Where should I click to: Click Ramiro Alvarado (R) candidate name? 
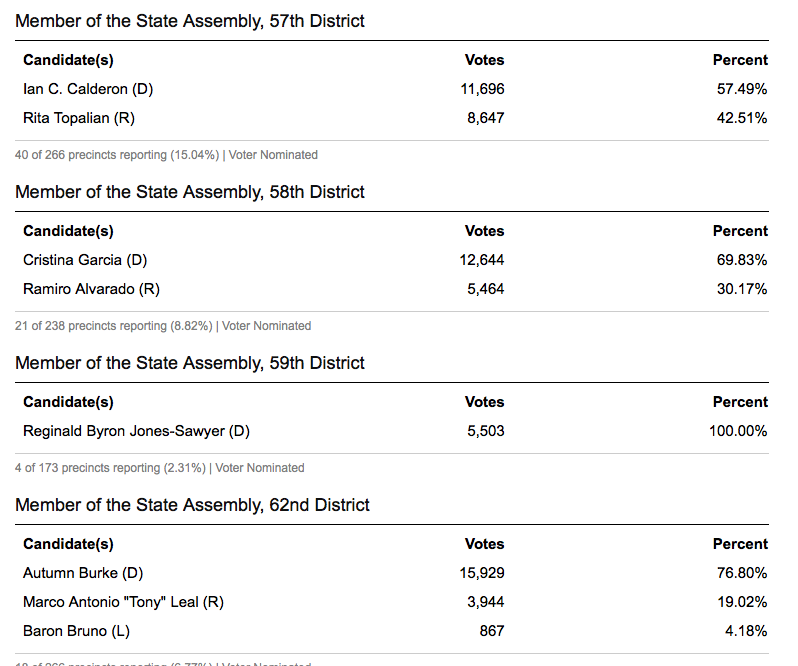(x=91, y=289)
